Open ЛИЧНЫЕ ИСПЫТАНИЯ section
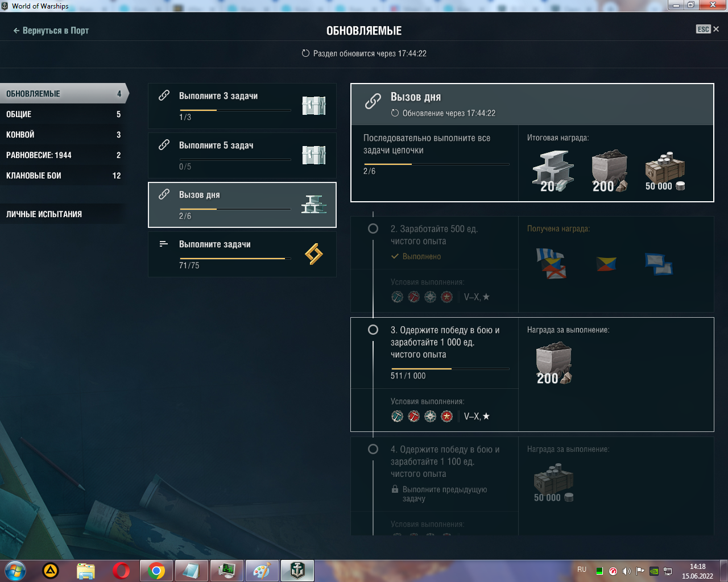 pyautogui.click(x=63, y=214)
